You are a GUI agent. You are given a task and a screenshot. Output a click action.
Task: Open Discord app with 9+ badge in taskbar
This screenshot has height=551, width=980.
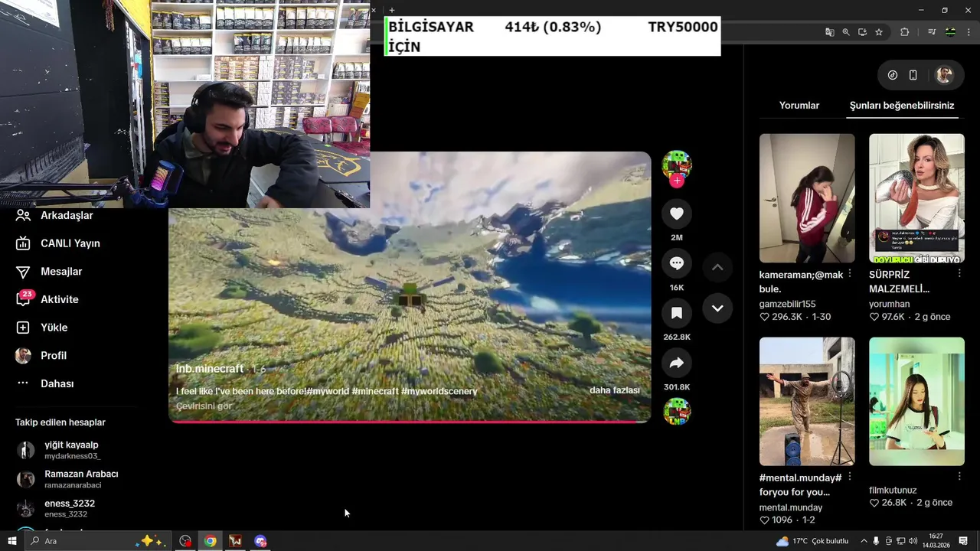point(260,541)
